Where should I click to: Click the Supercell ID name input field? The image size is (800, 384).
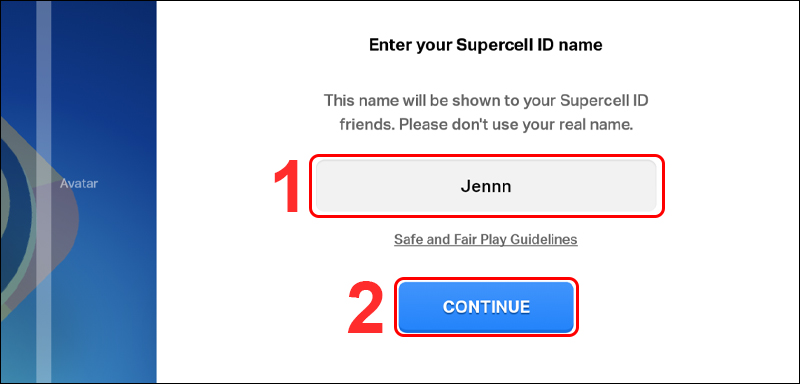coord(486,186)
